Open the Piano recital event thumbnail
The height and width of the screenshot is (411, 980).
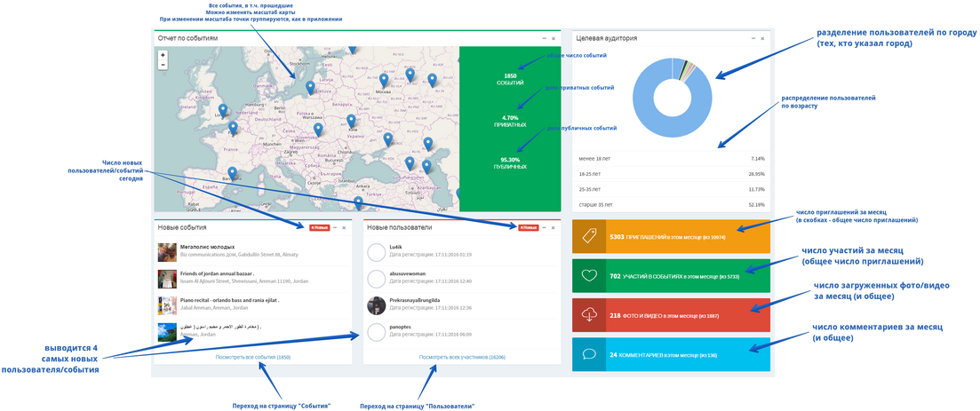click(167, 305)
